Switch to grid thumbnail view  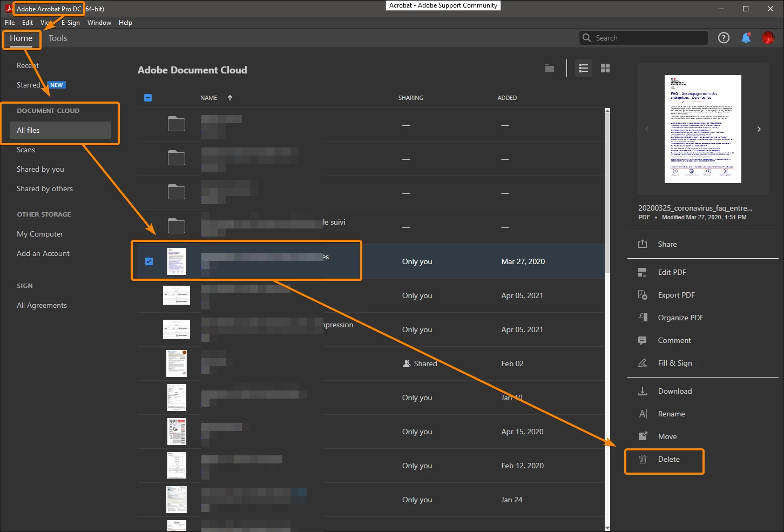coord(605,68)
